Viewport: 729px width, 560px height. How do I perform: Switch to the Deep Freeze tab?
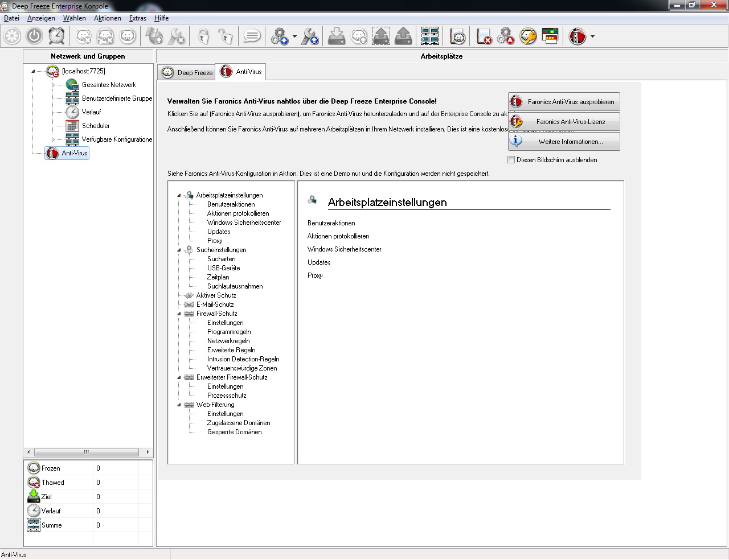click(186, 72)
